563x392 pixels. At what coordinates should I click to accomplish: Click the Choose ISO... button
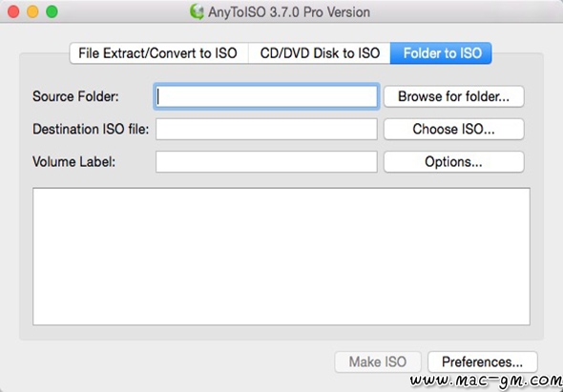point(454,129)
